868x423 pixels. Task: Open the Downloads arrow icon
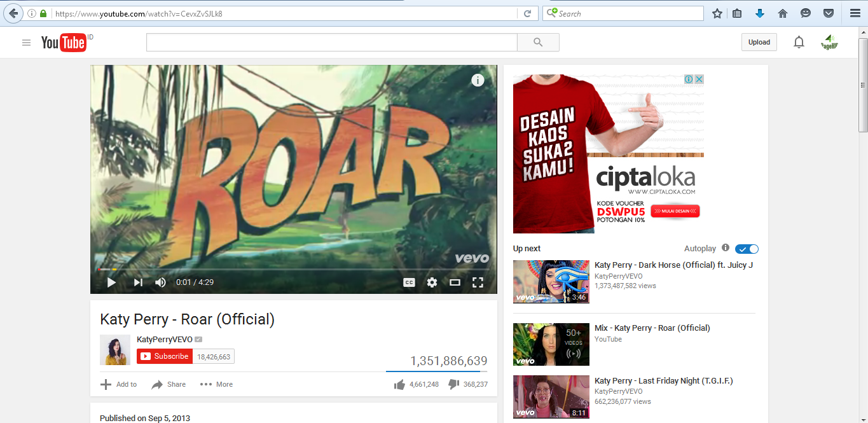tap(760, 13)
